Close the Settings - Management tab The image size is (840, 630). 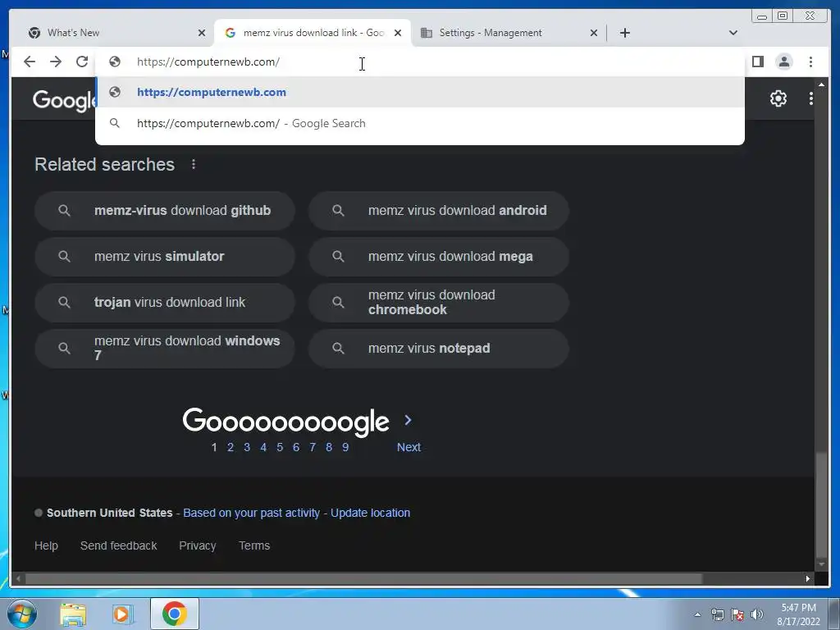(594, 33)
